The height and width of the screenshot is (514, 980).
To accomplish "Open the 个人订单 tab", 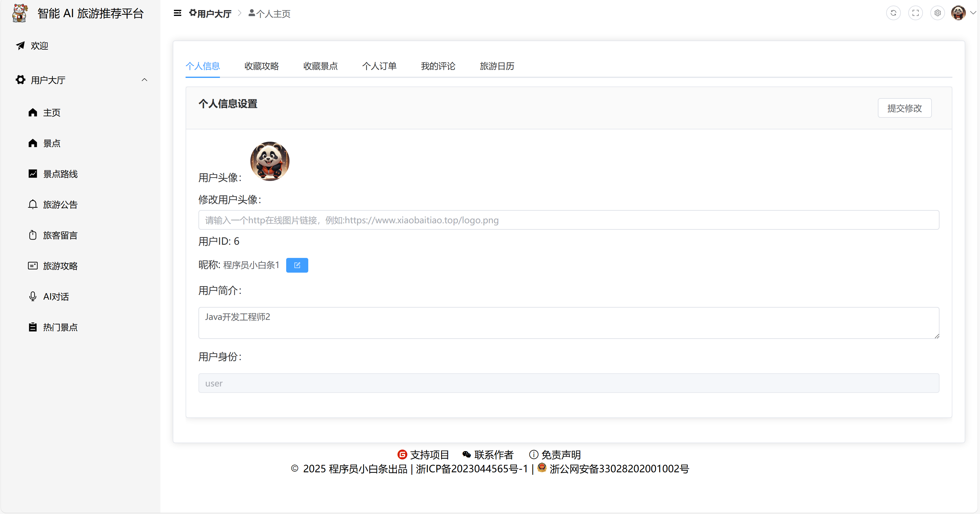I will pos(379,66).
